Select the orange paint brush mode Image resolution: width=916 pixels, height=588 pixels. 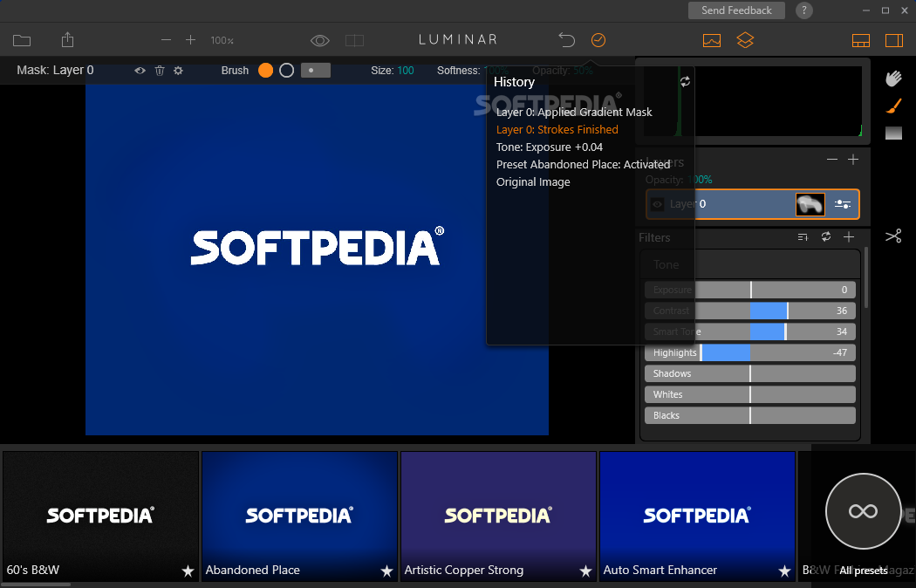click(x=266, y=70)
